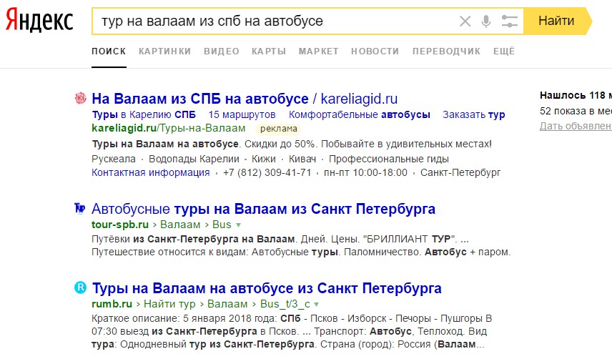
Task: Click green URL kareliagid.ru/Туры-на-Валаам
Action: (169, 128)
